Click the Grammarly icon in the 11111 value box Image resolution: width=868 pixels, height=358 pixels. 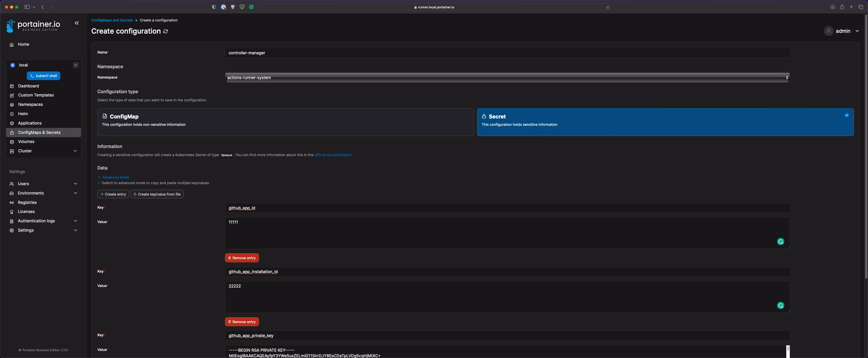pyautogui.click(x=780, y=242)
